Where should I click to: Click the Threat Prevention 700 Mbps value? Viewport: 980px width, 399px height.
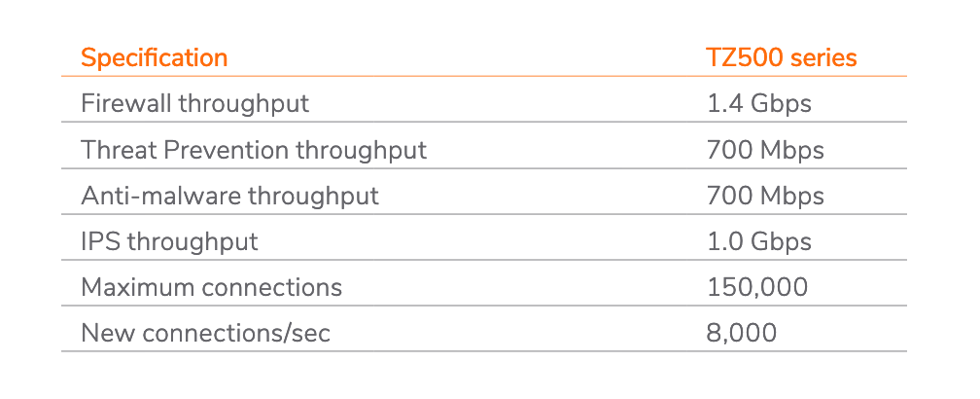pos(765,150)
